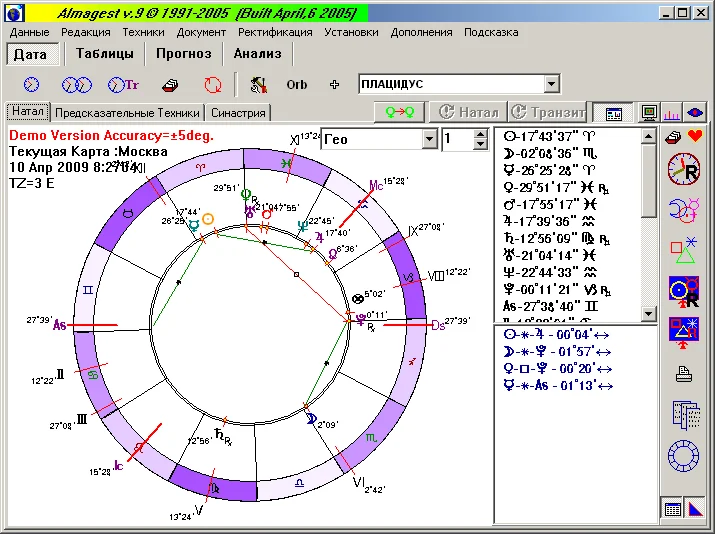Open the Прогноз section
This screenshot has height=534, width=715.
point(183,54)
